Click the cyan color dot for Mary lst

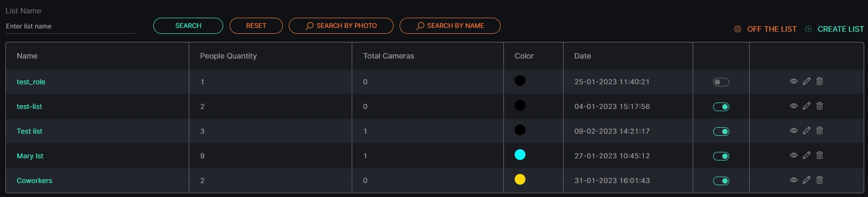520,155
